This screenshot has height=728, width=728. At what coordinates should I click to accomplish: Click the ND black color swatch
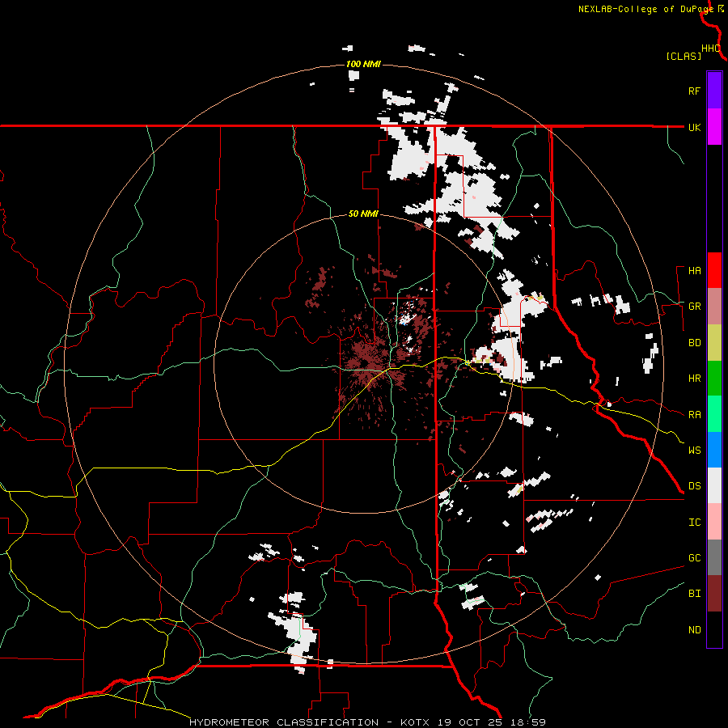[714, 629]
